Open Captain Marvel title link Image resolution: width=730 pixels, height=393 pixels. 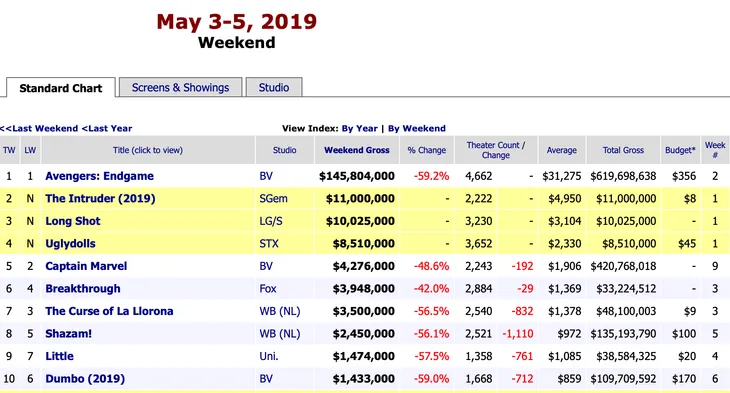click(x=86, y=266)
